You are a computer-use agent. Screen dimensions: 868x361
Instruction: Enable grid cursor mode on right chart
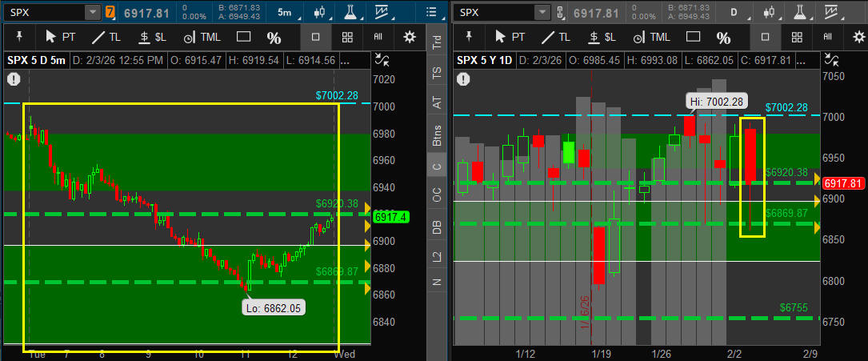point(796,37)
